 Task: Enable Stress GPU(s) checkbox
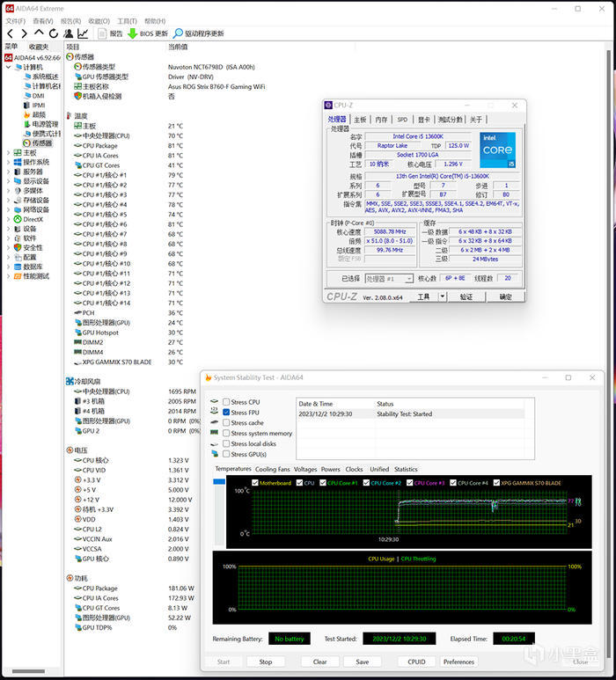tap(226, 454)
